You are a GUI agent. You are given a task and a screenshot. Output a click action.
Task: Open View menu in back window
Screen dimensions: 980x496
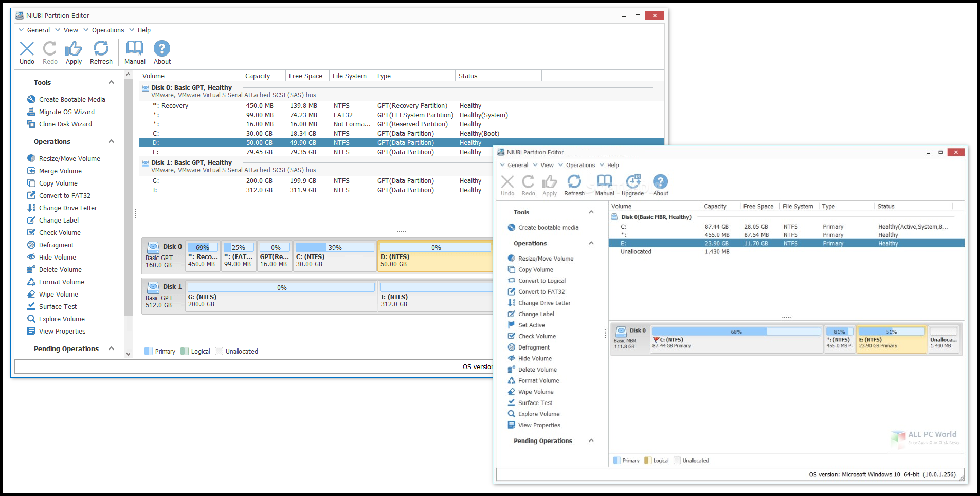point(70,30)
